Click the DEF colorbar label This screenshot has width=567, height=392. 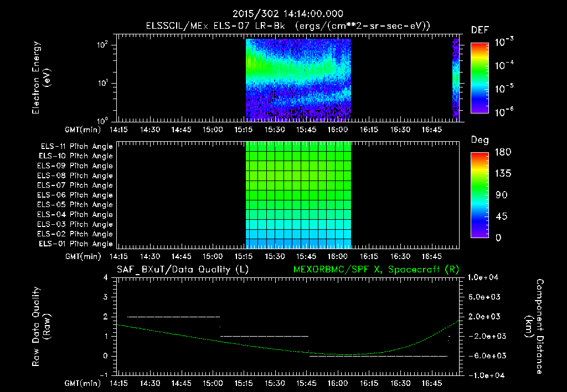point(480,30)
